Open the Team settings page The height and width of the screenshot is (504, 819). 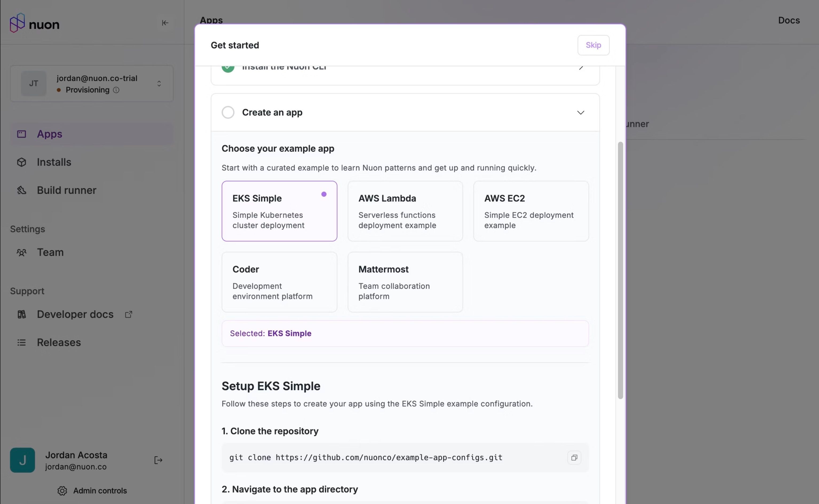pyautogui.click(x=50, y=252)
